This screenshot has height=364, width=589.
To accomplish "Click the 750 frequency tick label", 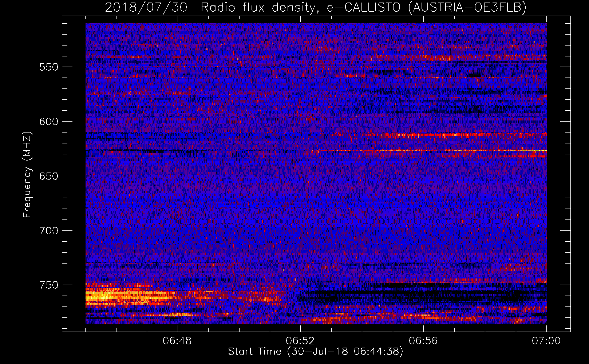I will pos(49,285).
